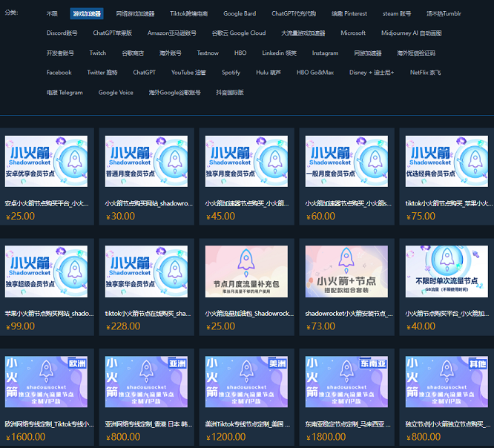494x448 pixels.
Task: Open the 亚洲 dedicated node thumbnail
Action: (147, 382)
